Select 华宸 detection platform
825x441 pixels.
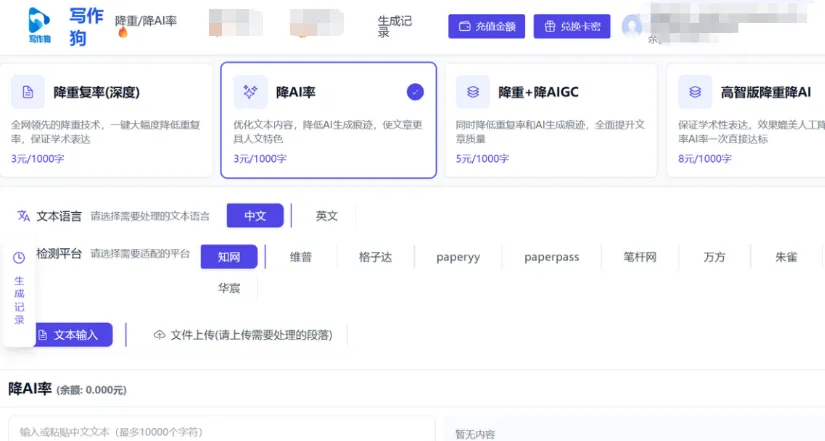pyautogui.click(x=229, y=288)
